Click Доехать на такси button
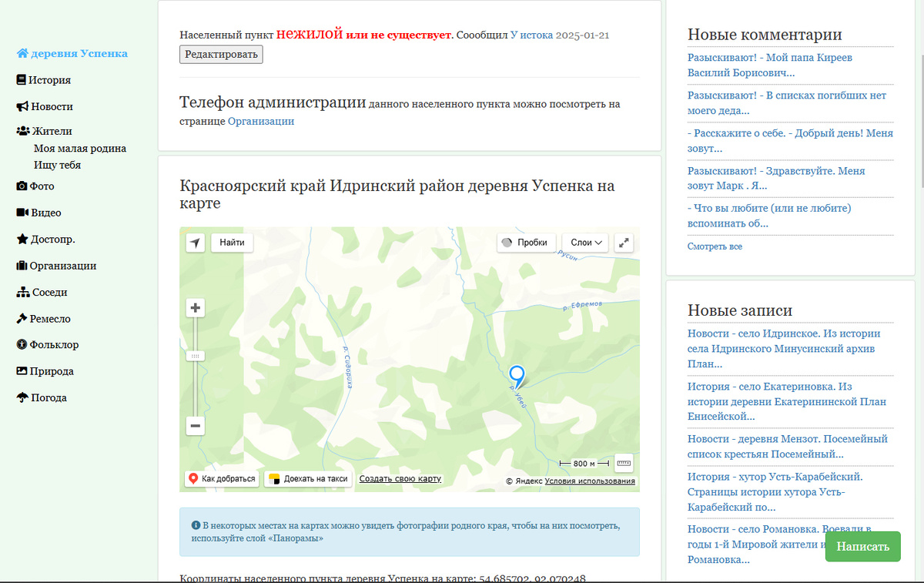 (309, 479)
